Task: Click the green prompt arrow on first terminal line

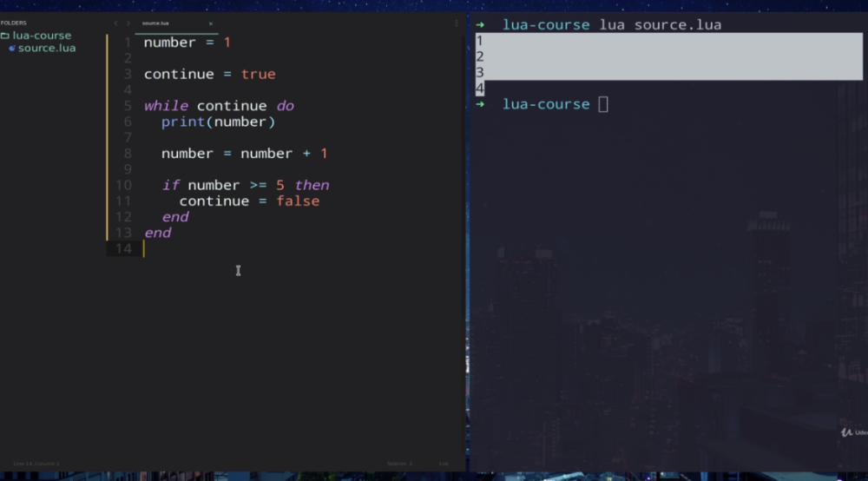Action: coord(480,25)
